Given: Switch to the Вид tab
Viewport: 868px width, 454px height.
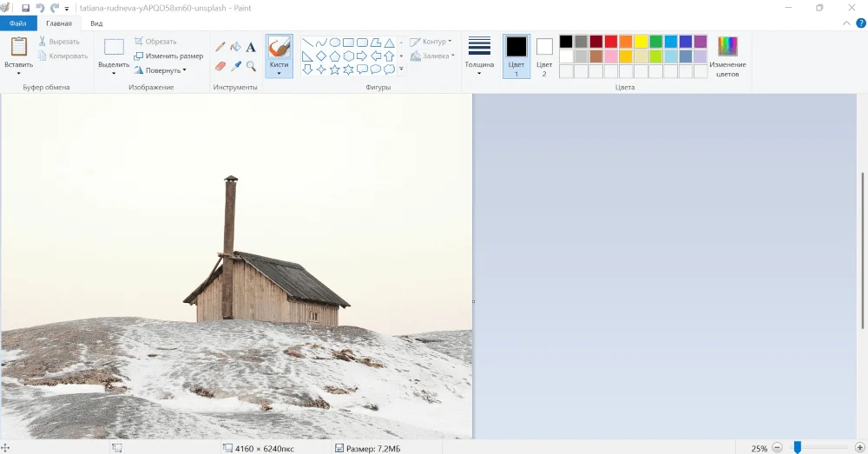Looking at the screenshot, I should [96, 23].
